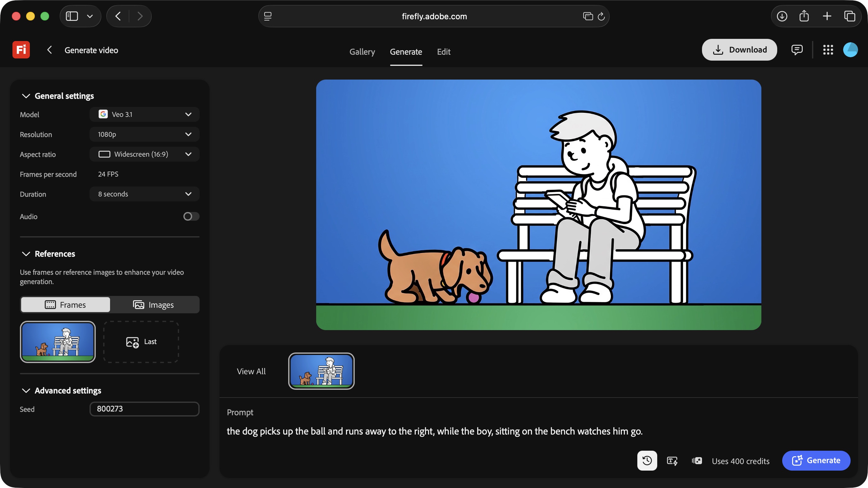This screenshot has height=488, width=868.
Task: Open Safari downloads icon
Action: pos(782,16)
